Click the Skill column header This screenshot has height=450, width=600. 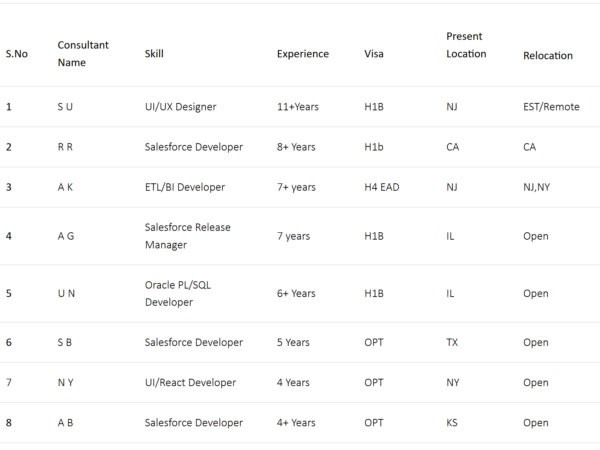pyautogui.click(x=154, y=54)
